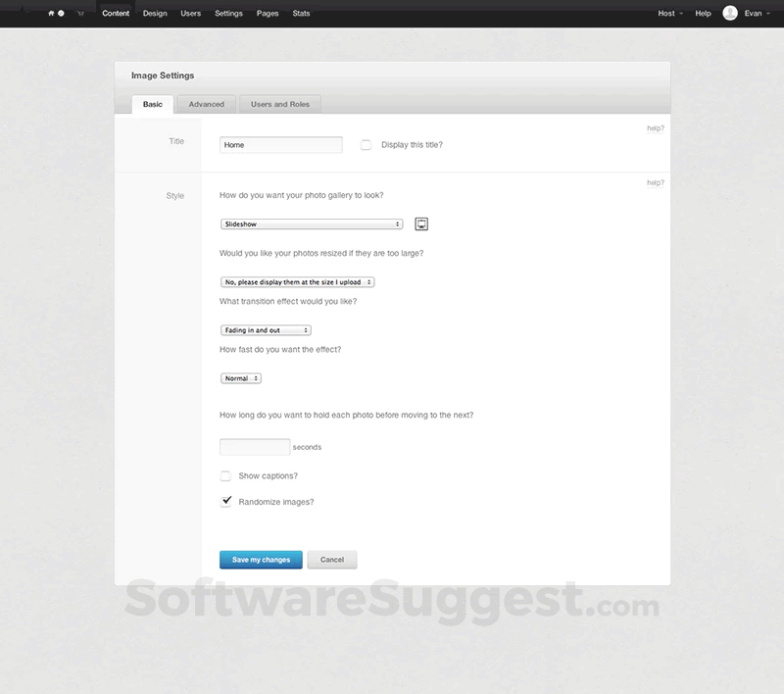The width and height of the screenshot is (784, 694).
Task: Enable the Display this title checkbox
Action: coord(366,144)
